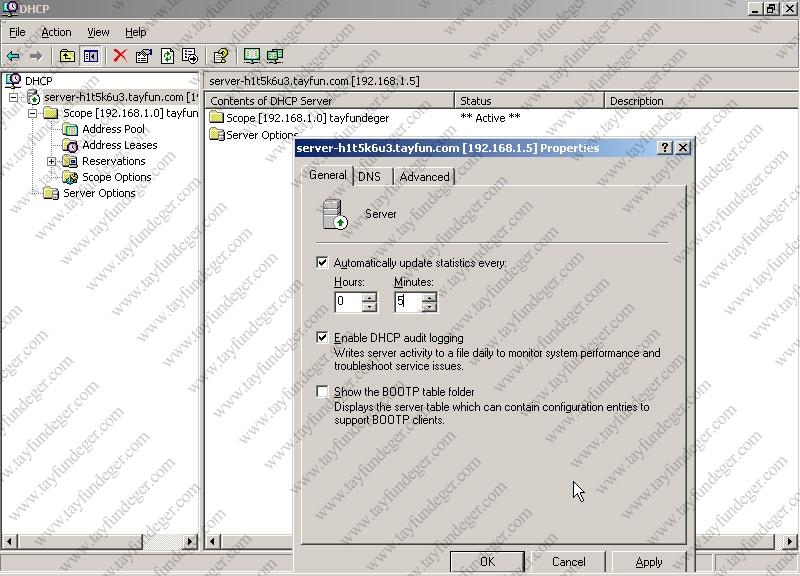This screenshot has height=576, width=800.
Task: Open the File menu
Action: [17, 32]
